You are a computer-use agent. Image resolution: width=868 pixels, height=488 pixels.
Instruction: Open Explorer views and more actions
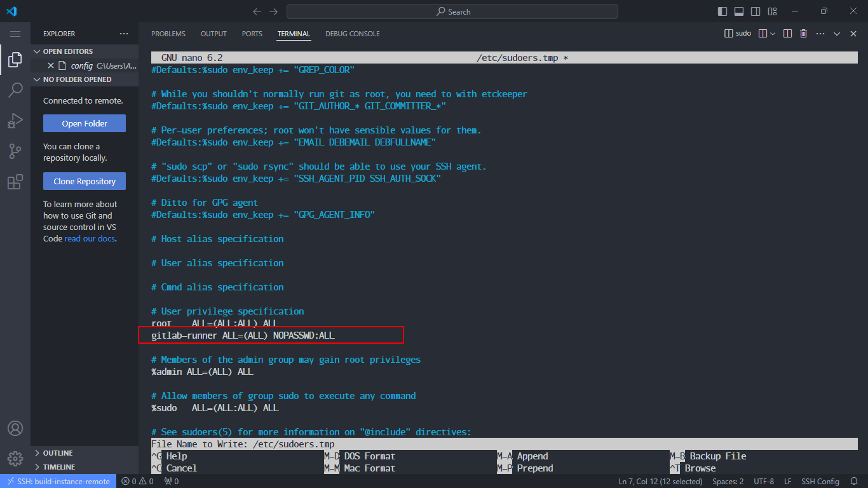point(124,34)
